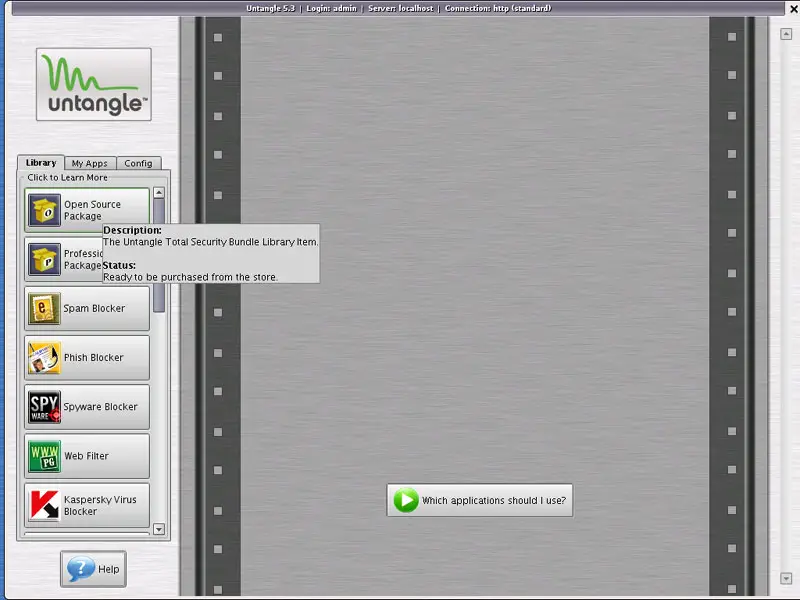The height and width of the screenshot is (600, 800).
Task: Click the library list scrollbar thumb
Action: pos(159,255)
